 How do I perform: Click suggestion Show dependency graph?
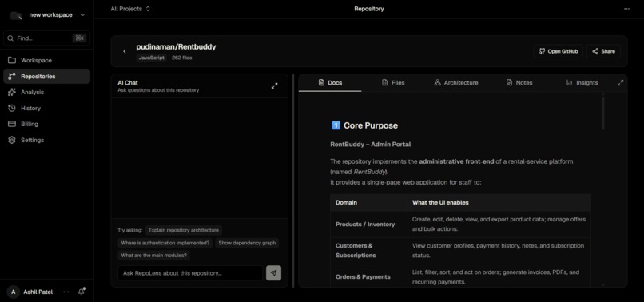[x=247, y=243]
